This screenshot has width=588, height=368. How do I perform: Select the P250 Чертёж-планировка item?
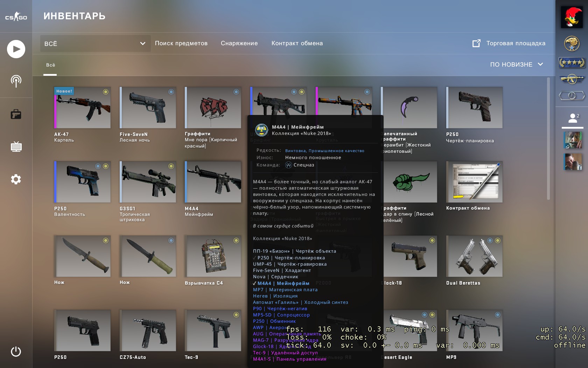click(474, 108)
